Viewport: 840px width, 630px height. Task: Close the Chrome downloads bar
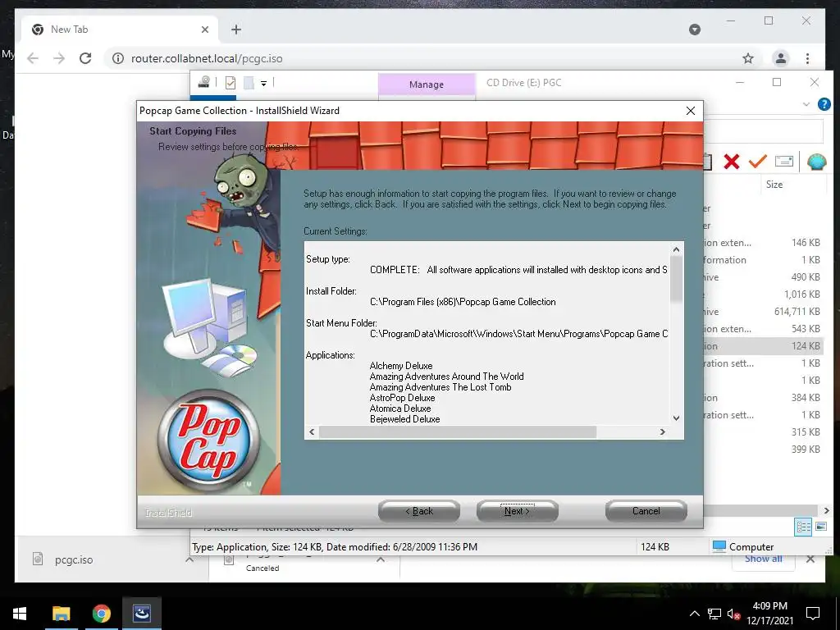coord(810,559)
